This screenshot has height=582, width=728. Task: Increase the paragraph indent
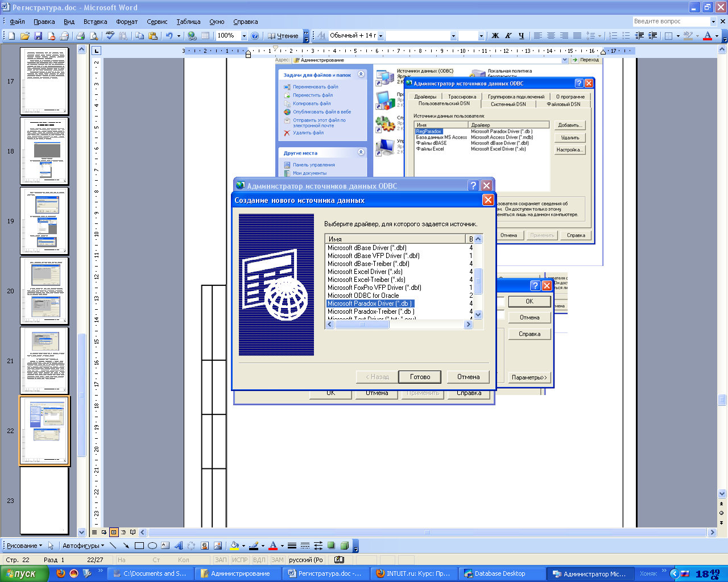652,36
